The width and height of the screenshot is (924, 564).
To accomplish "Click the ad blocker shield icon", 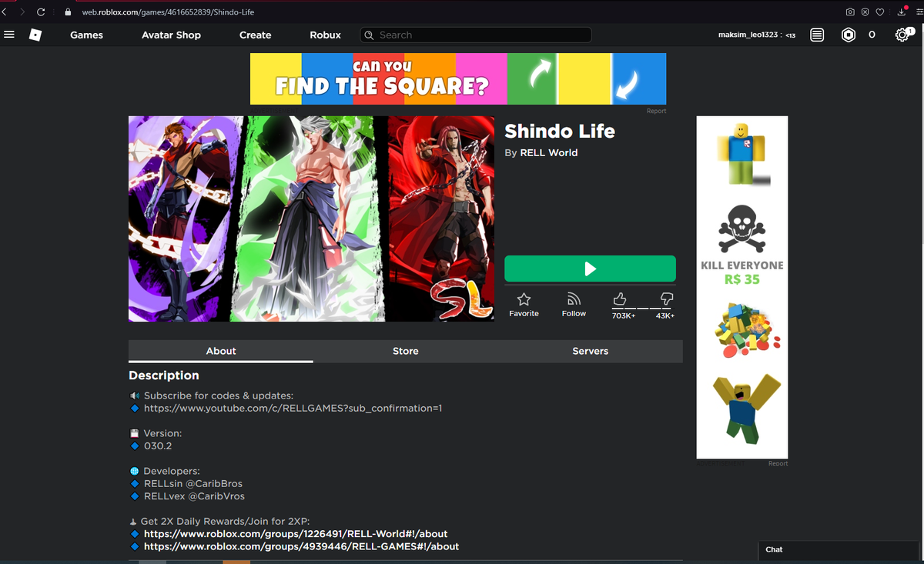I will click(x=865, y=12).
